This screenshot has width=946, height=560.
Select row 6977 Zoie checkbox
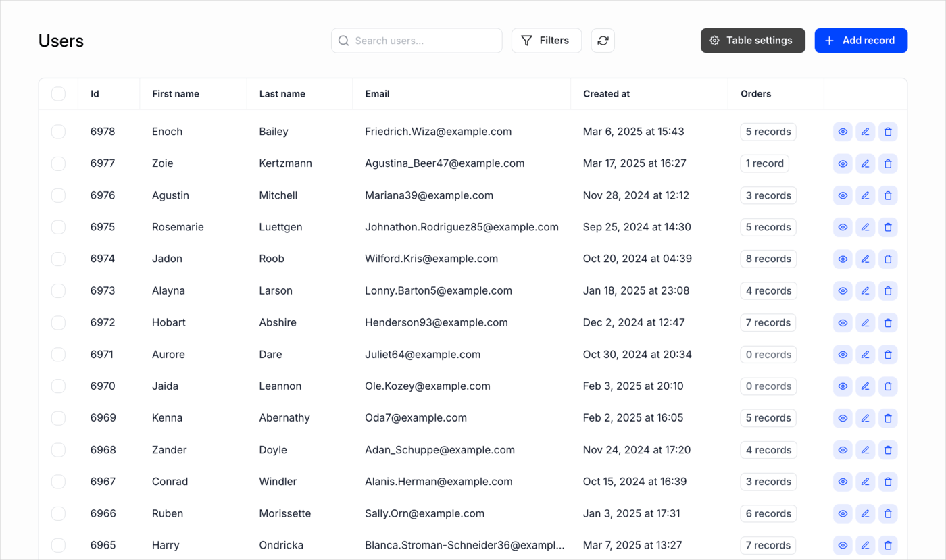click(x=59, y=163)
